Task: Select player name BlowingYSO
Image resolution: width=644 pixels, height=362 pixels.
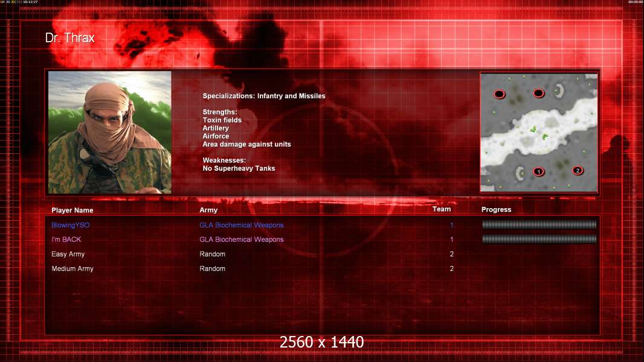Action: 70,225
